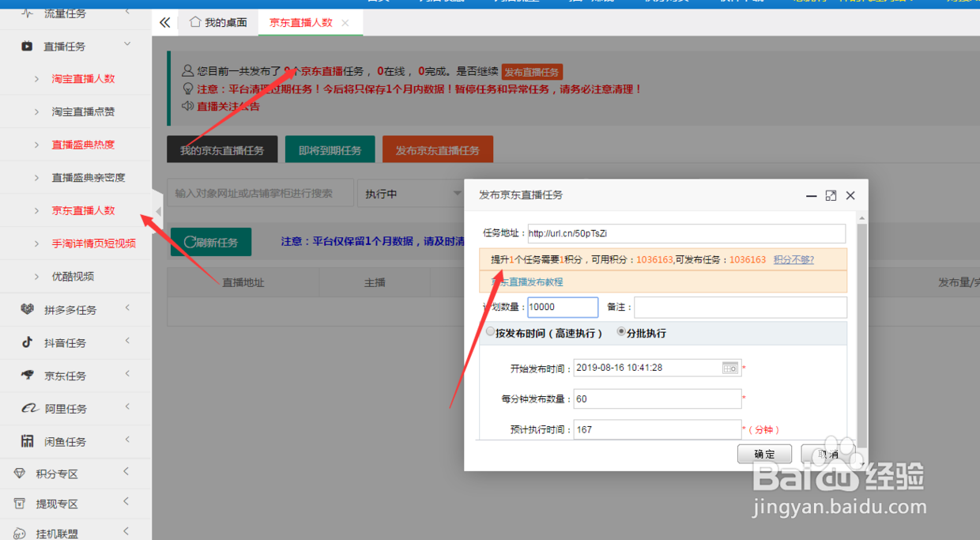Open 京东直播人数 sidebar item
This screenshot has height=540, width=980.
tap(83, 210)
